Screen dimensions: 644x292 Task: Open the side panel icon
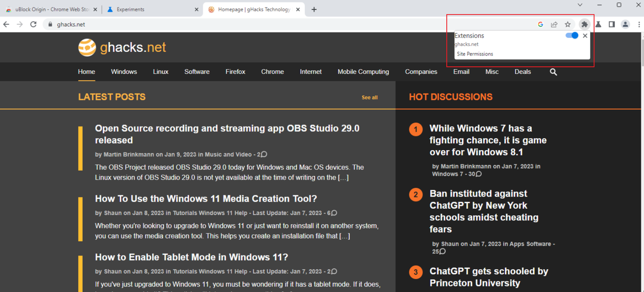(x=611, y=24)
